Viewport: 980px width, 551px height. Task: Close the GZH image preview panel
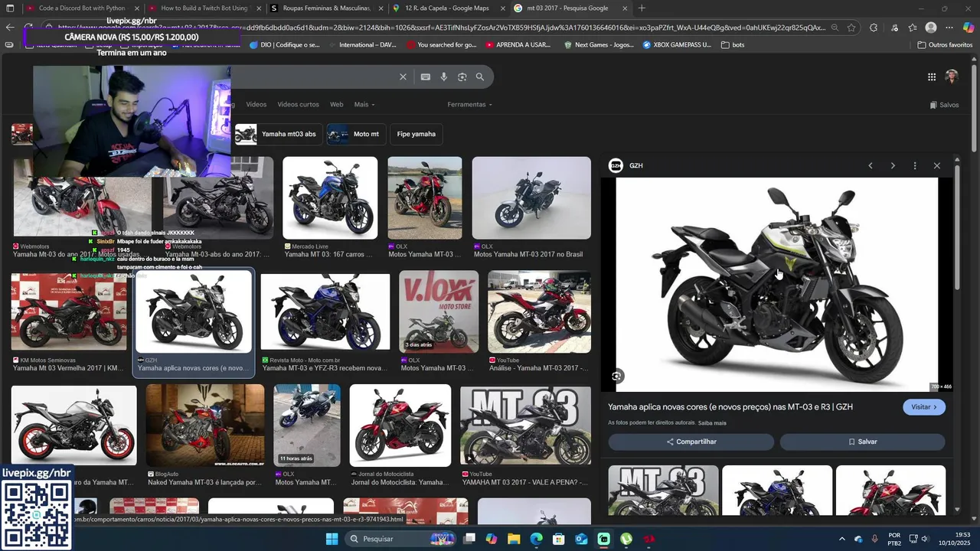pyautogui.click(x=936, y=165)
